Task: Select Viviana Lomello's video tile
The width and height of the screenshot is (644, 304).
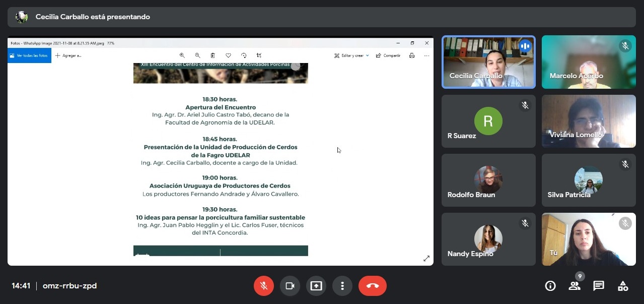Action: [x=589, y=121]
